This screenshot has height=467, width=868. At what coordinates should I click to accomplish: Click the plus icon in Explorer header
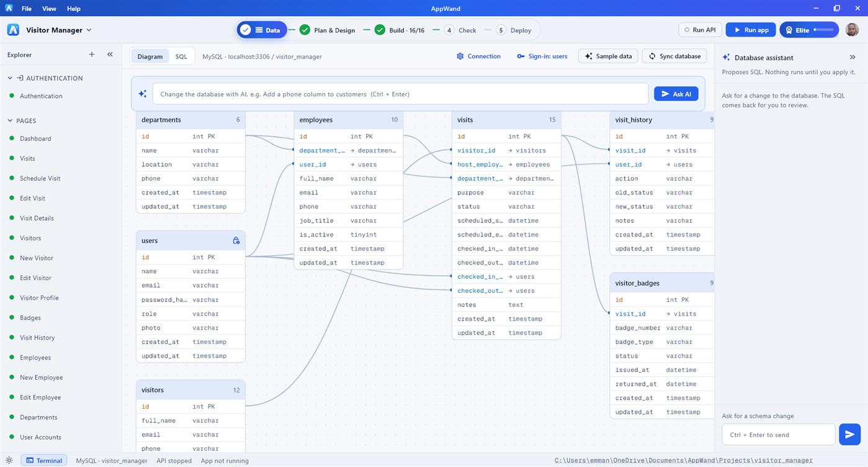point(92,55)
